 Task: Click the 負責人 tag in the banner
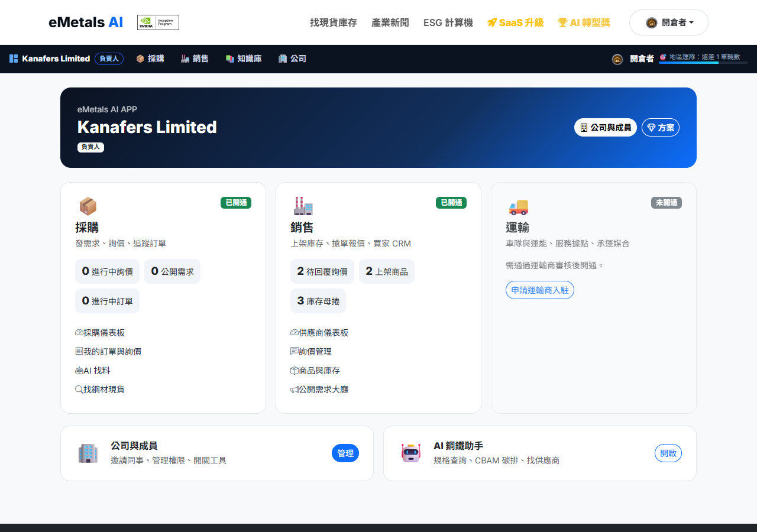(x=90, y=147)
